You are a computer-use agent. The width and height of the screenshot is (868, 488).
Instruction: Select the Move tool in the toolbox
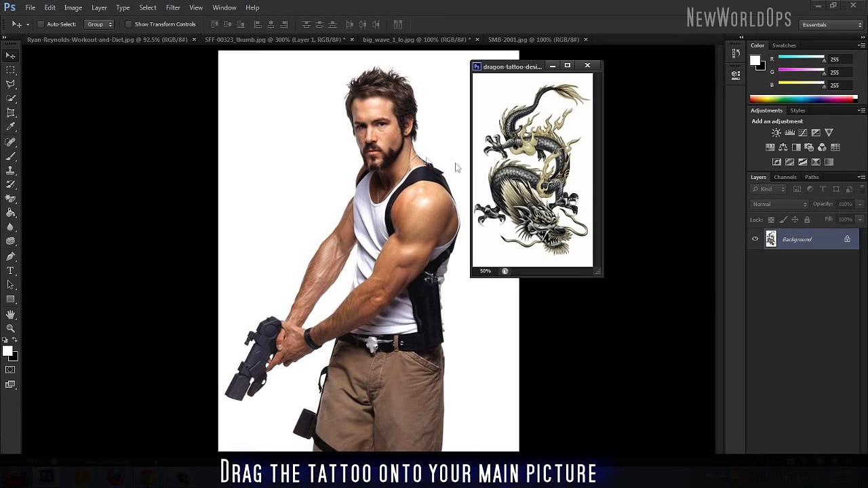(x=11, y=56)
